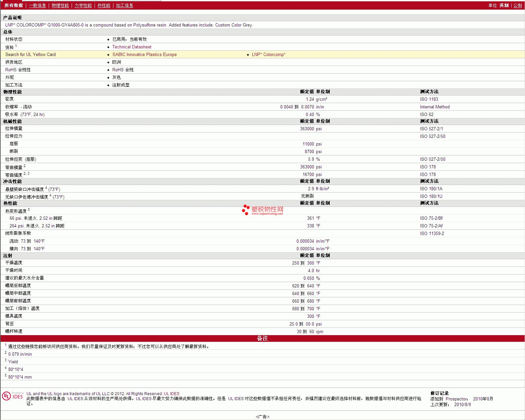Viewport: 525px width, 420px height.
Task: Open the LNP* Colorcomp* link
Action: tap(269, 55)
